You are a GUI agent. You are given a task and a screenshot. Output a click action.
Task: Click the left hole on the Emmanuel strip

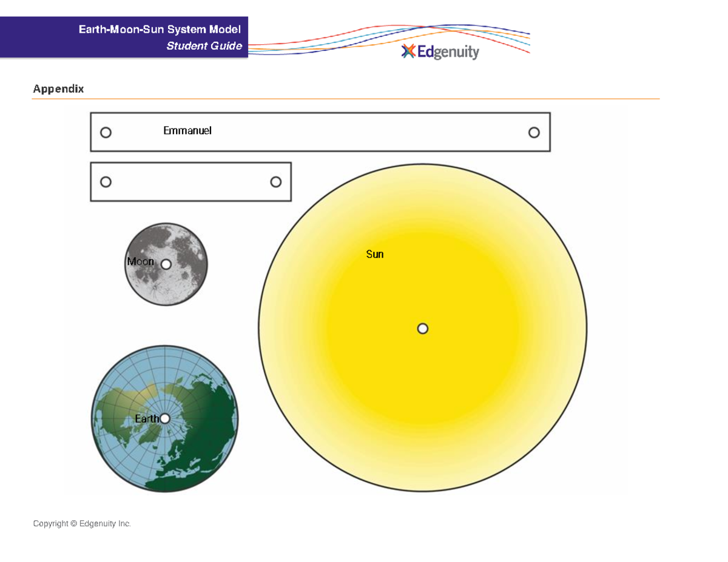point(105,132)
